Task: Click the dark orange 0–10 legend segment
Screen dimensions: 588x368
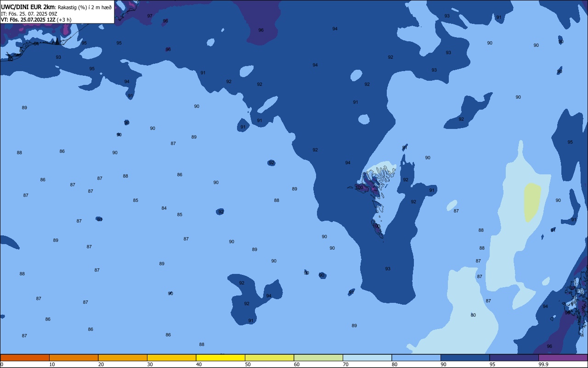Action: click(x=25, y=357)
